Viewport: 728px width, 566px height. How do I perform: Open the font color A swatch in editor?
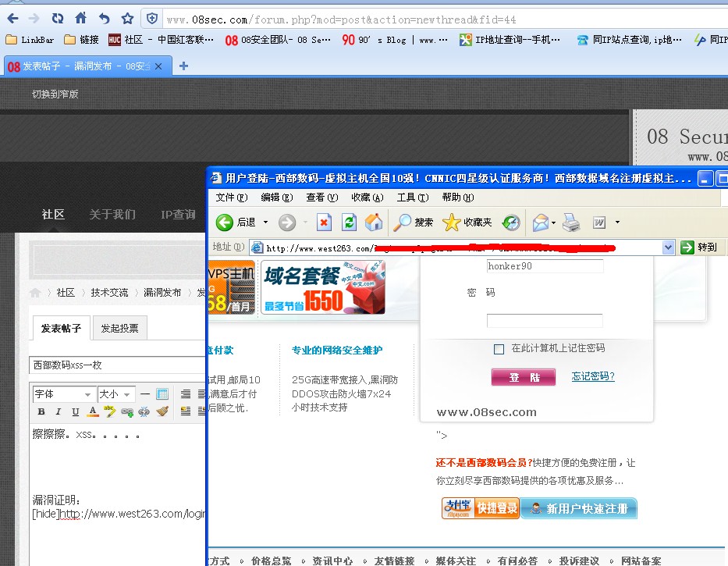tap(93, 411)
